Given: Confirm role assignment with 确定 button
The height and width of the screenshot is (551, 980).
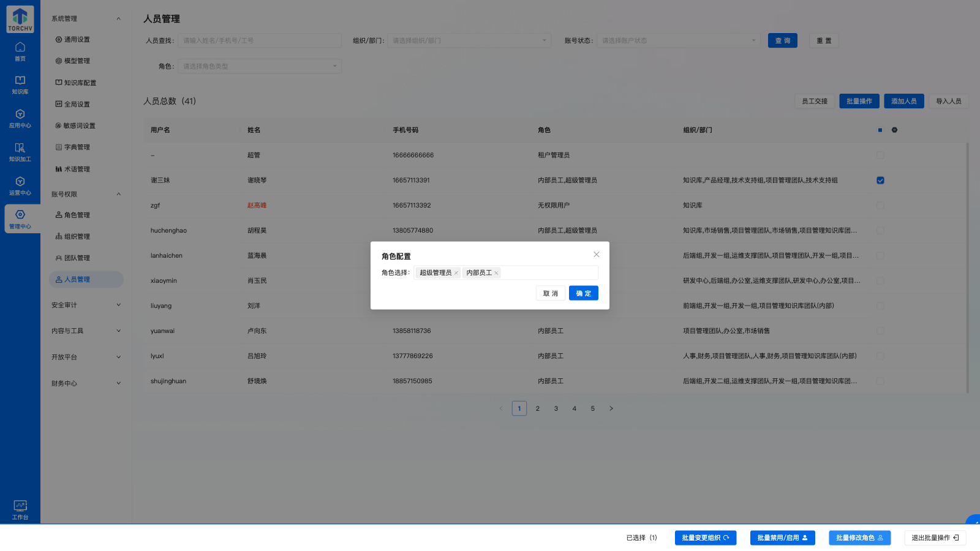Looking at the screenshot, I should (x=583, y=293).
